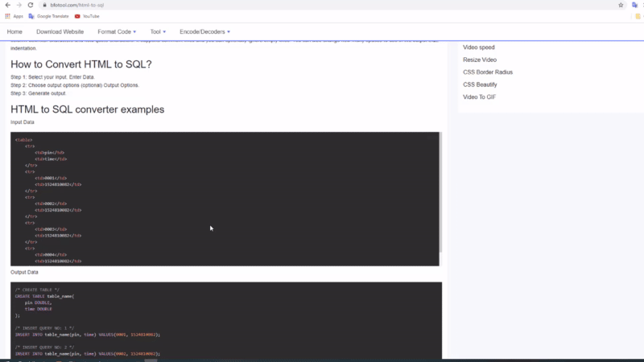Image resolution: width=644 pixels, height=362 pixels.
Task: Open the CSS Beautify link
Action: coord(480,84)
